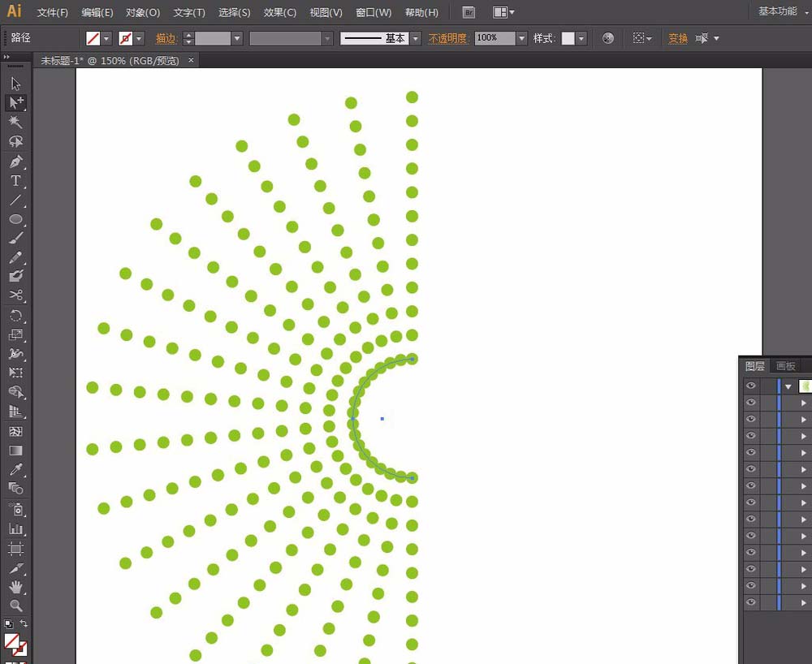Open the 编辑(E) menu
The width and height of the screenshot is (812, 664).
coord(97,12)
